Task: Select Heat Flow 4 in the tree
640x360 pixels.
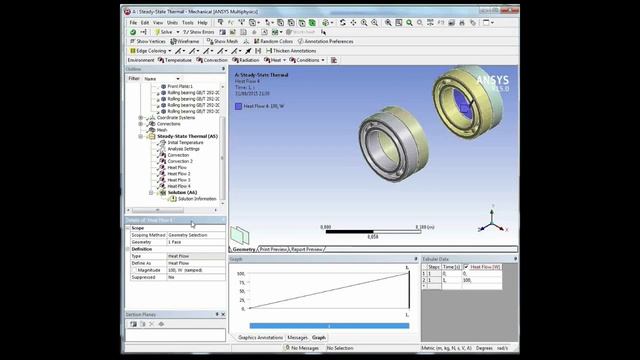Action: click(179, 186)
